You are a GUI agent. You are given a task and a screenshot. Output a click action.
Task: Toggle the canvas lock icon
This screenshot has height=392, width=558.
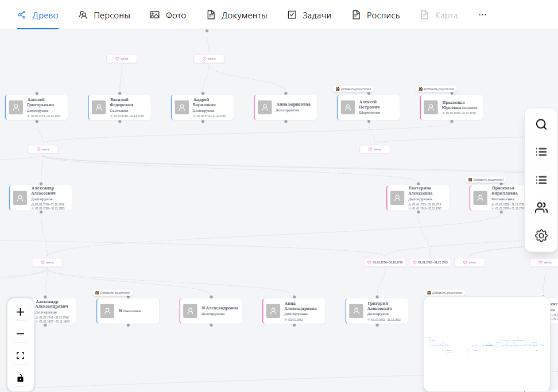click(21, 378)
